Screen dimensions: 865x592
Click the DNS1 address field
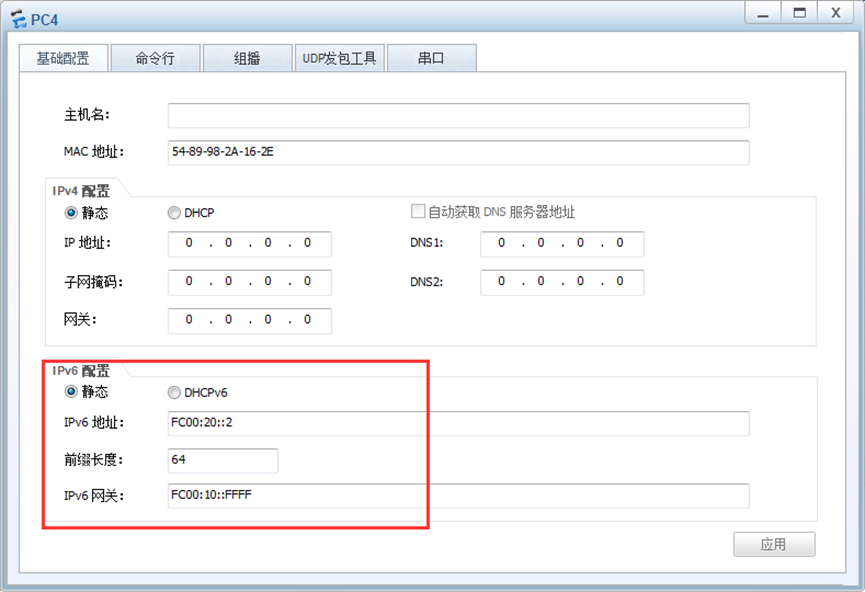point(562,244)
